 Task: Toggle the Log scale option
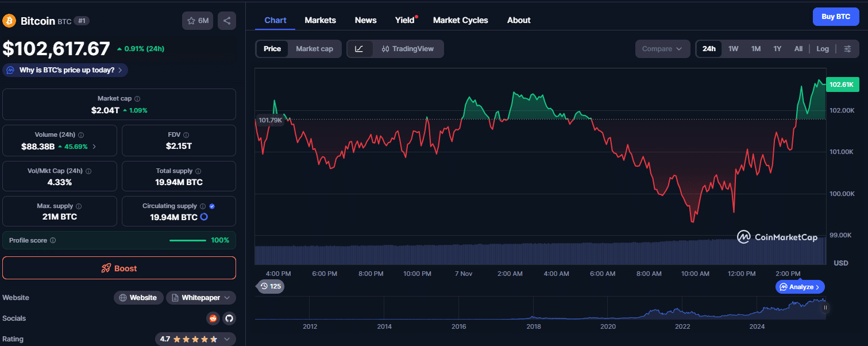tap(823, 49)
